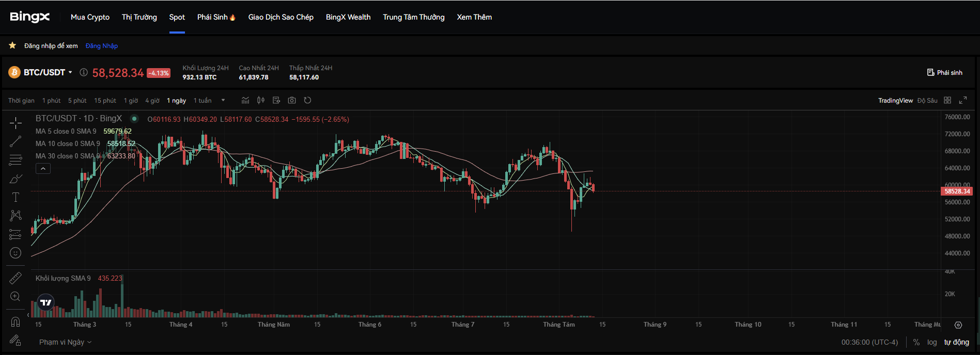Activate the zoom in tool

tap(15, 297)
